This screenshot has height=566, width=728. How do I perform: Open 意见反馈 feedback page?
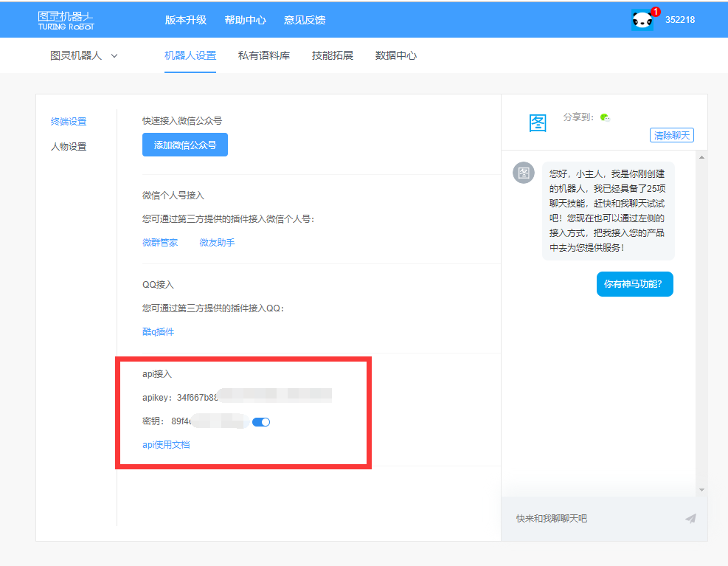(305, 20)
